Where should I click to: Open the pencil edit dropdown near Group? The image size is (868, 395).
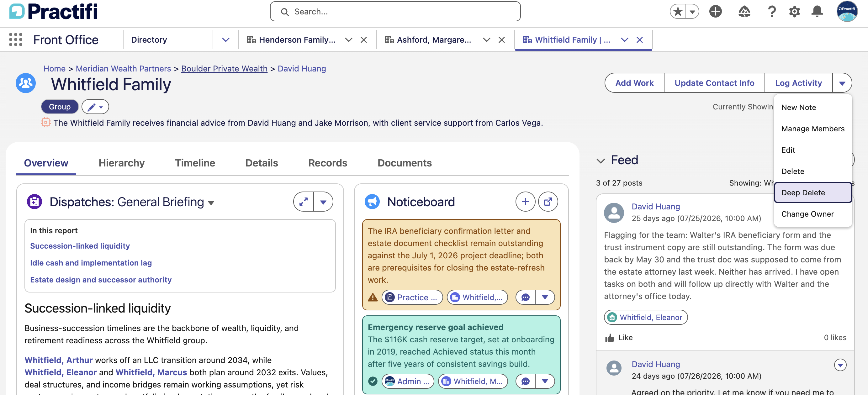pyautogui.click(x=95, y=107)
